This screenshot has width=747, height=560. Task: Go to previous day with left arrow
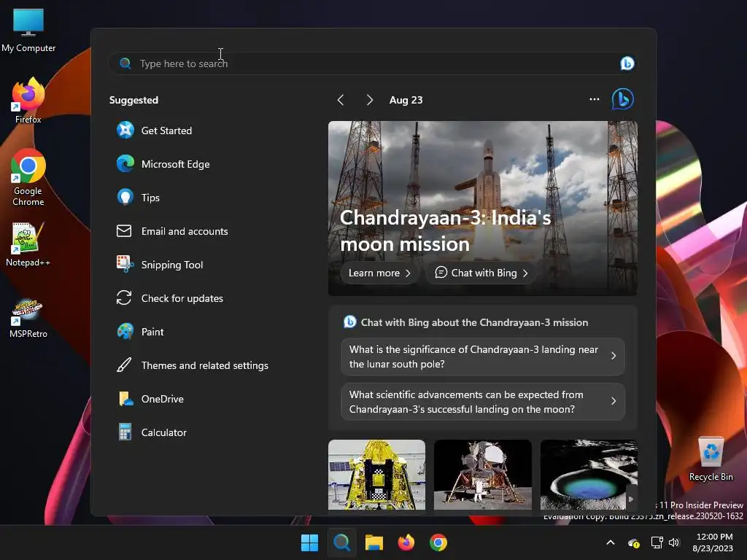click(x=340, y=99)
